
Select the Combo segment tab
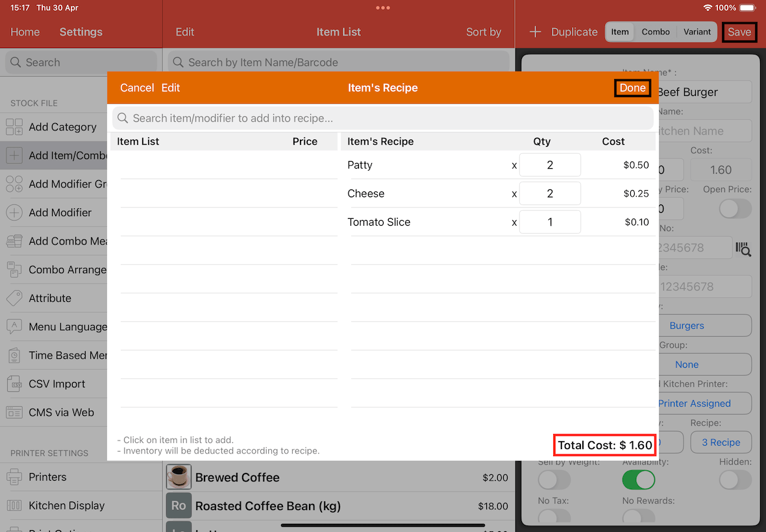pos(655,32)
